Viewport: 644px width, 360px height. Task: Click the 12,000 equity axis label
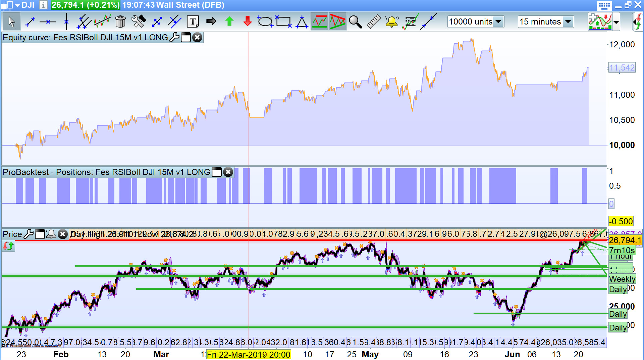coord(622,44)
